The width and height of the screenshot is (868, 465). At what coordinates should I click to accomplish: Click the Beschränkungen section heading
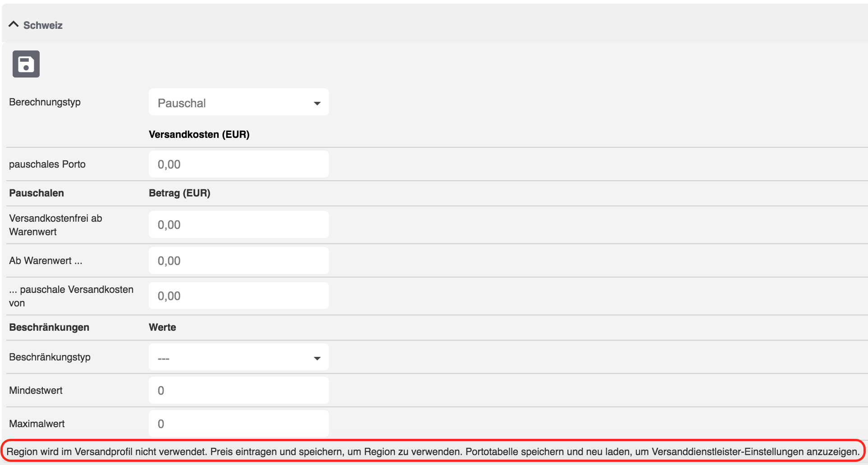[x=49, y=327]
